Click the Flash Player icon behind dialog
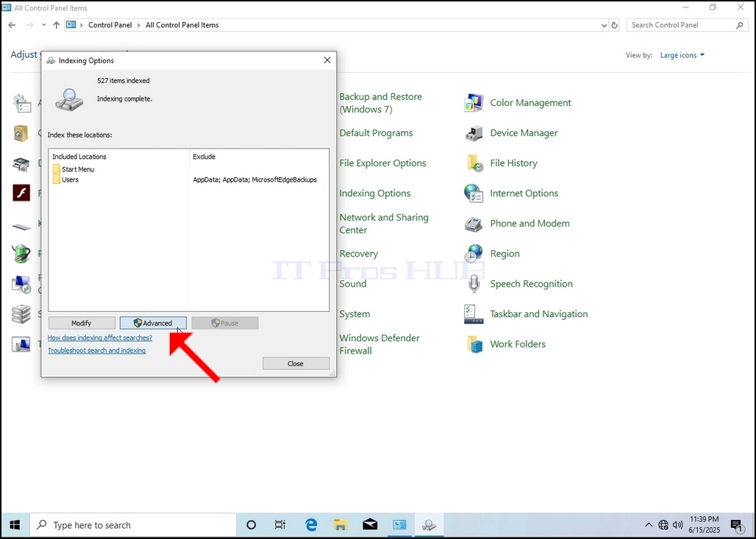The image size is (756, 539). point(21,193)
